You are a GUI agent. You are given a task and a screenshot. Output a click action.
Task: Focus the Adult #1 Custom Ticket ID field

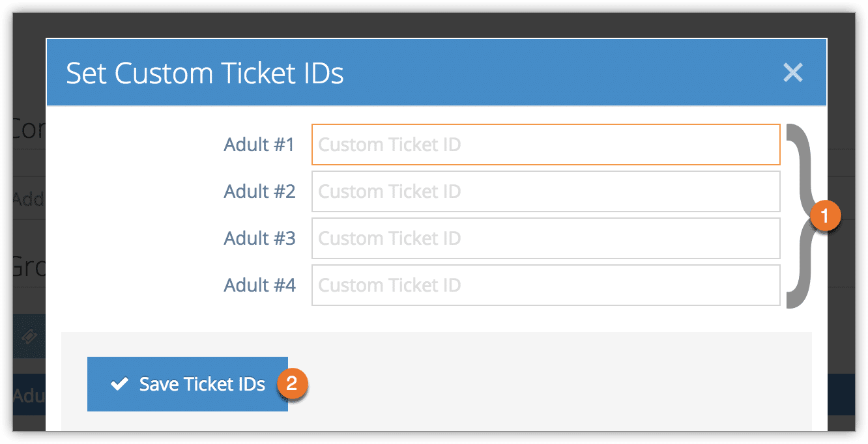click(x=546, y=145)
